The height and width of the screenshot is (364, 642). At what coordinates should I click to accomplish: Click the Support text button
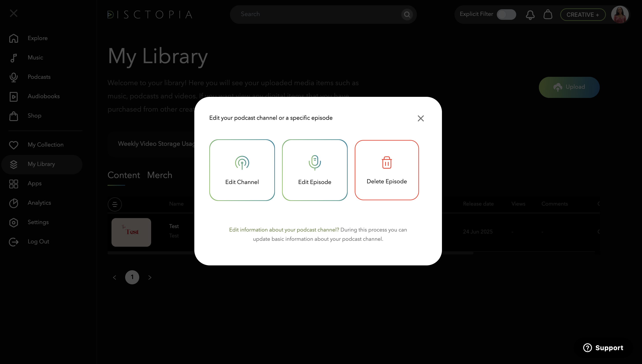pyautogui.click(x=609, y=348)
